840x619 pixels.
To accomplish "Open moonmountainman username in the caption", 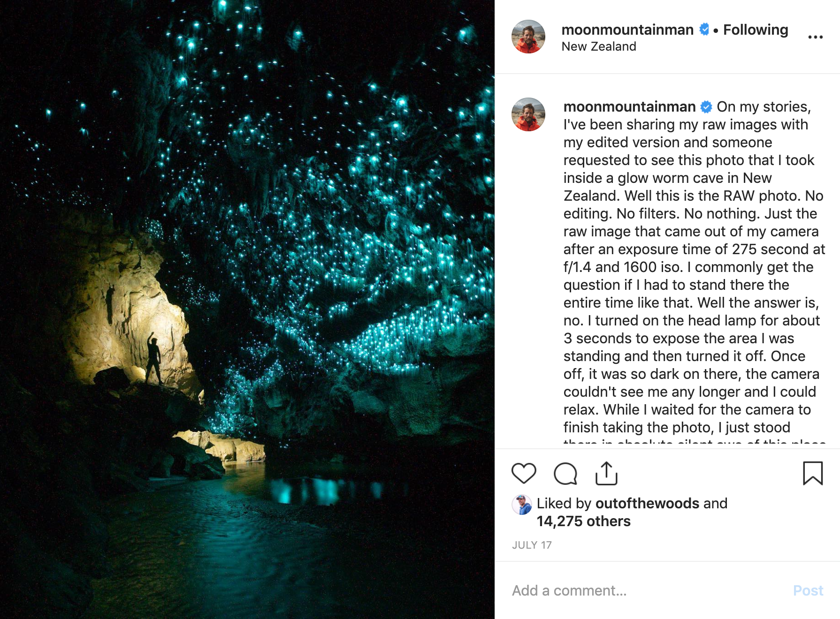I will tap(629, 107).
